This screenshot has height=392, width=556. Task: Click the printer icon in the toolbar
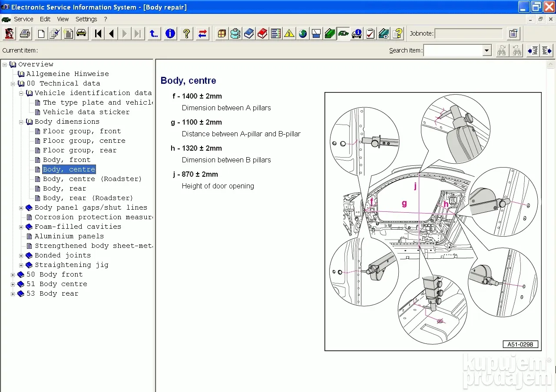tap(25, 33)
